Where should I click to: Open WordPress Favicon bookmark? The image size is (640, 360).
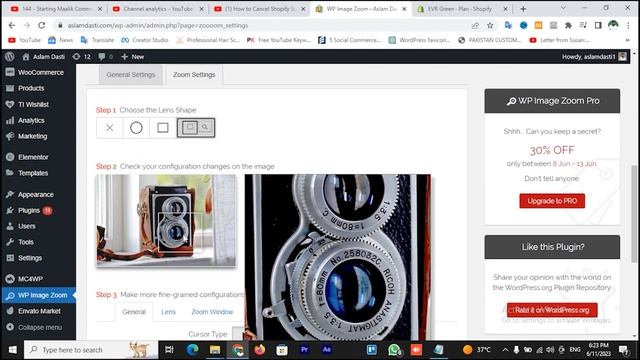pyautogui.click(x=419, y=40)
